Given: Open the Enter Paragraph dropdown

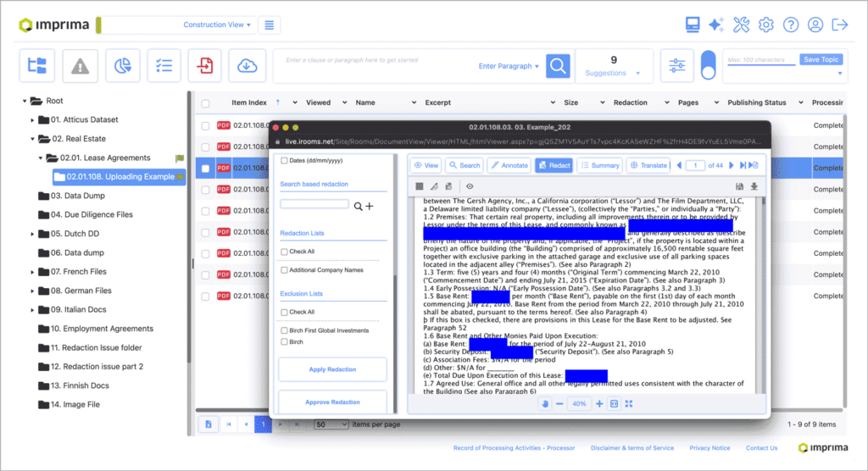Looking at the screenshot, I should (509, 66).
